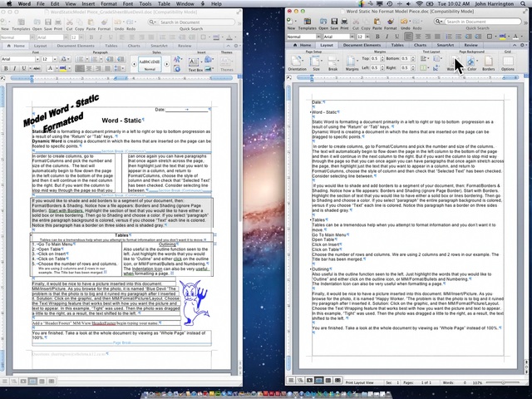Click Templates icon in right Word window
Screen dimensions: 532x399
[308, 22]
